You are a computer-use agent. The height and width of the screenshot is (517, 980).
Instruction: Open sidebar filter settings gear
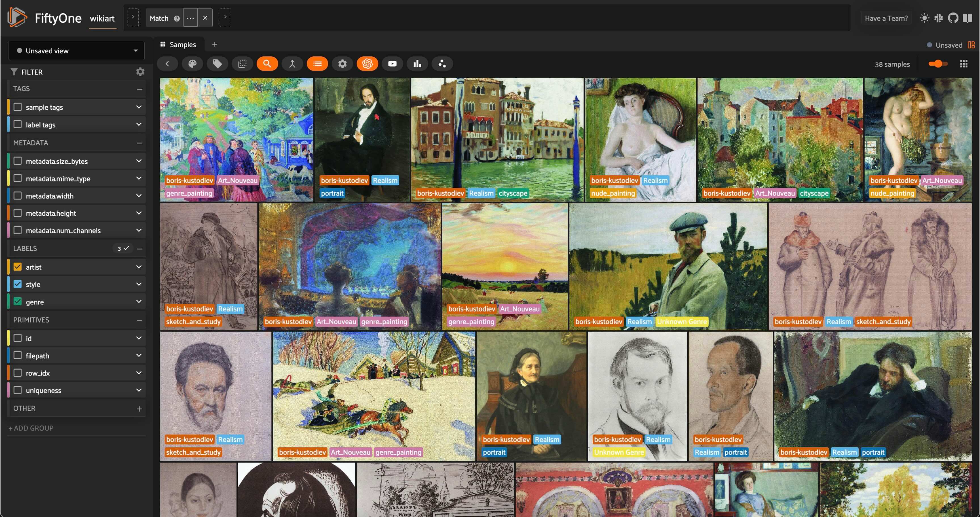coord(140,72)
